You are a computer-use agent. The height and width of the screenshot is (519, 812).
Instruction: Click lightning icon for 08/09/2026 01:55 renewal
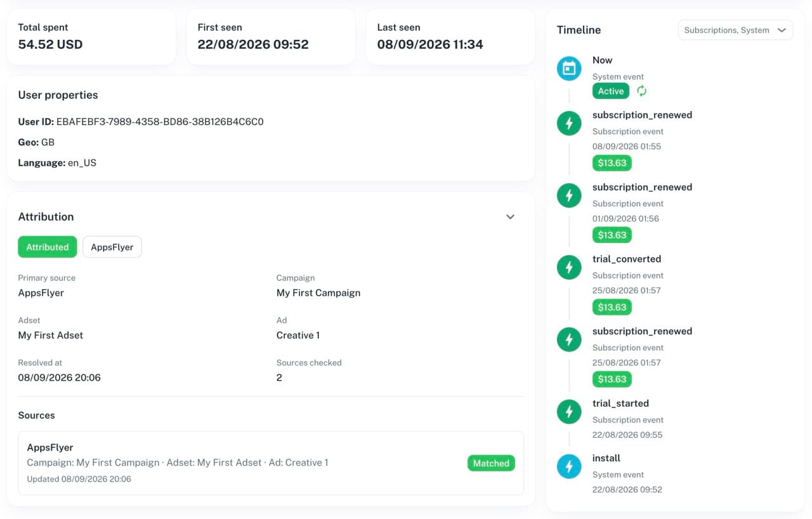[x=569, y=123]
